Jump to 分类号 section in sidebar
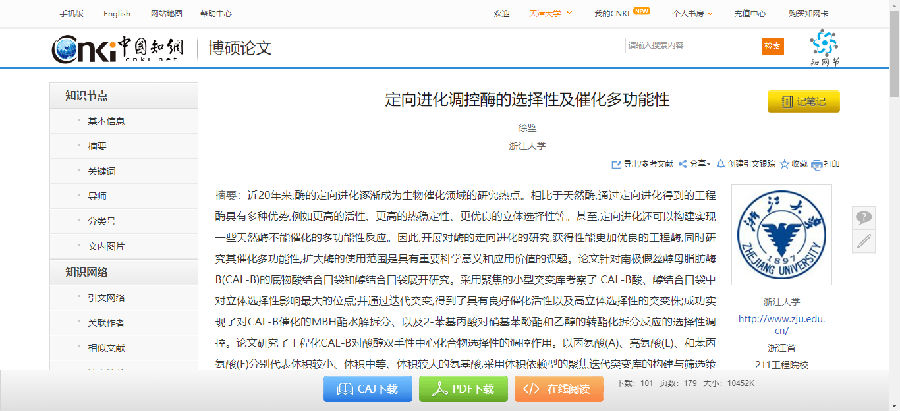The width and height of the screenshot is (900, 411). coord(102,221)
